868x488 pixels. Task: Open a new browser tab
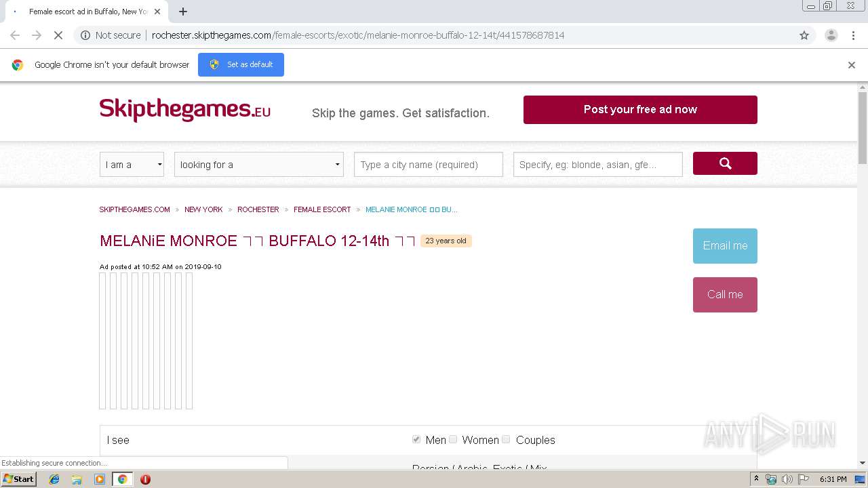[x=183, y=12]
